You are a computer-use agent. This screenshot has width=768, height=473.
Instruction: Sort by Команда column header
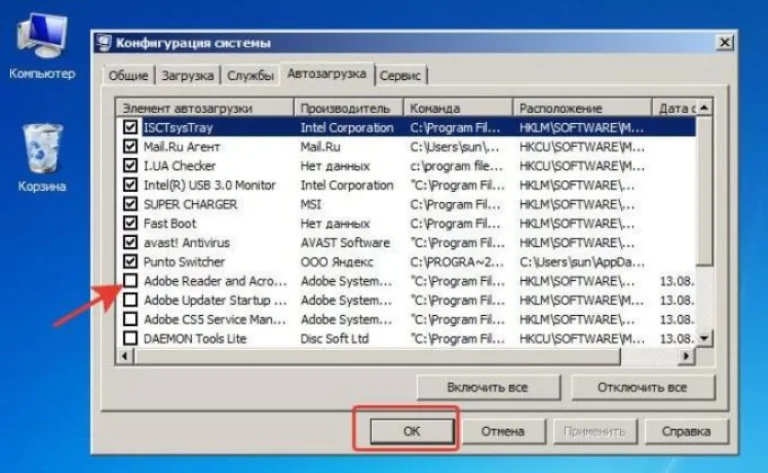[x=457, y=108]
